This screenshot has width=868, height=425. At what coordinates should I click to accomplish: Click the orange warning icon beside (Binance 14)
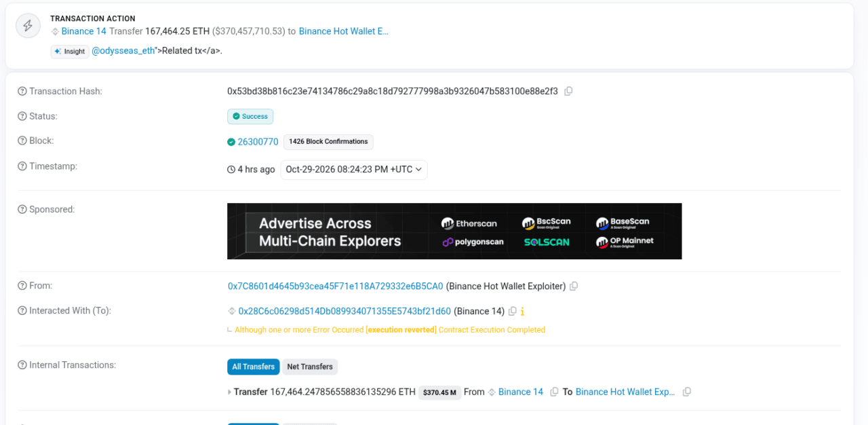[522, 312]
